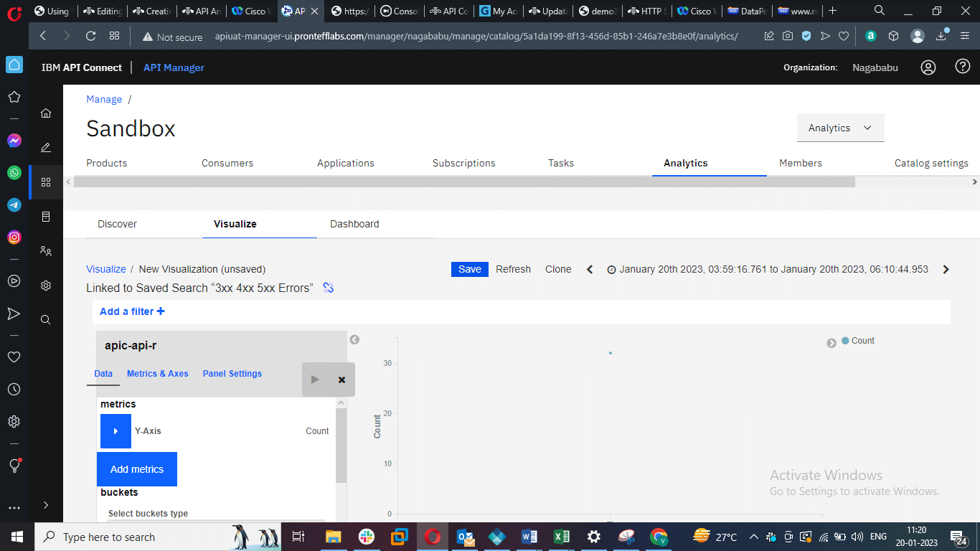
Task: Select the Metrics & Axes tab
Action: [158, 374]
